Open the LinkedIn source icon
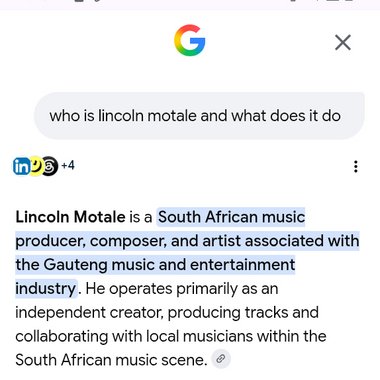The height and width of the screenshot is (380, 380). pos(22,166)
